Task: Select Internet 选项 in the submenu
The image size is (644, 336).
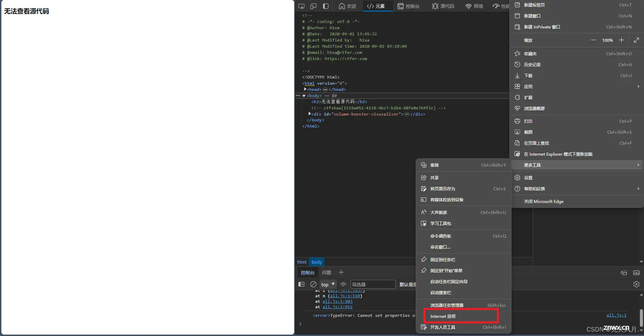Action: coord(463,316)
